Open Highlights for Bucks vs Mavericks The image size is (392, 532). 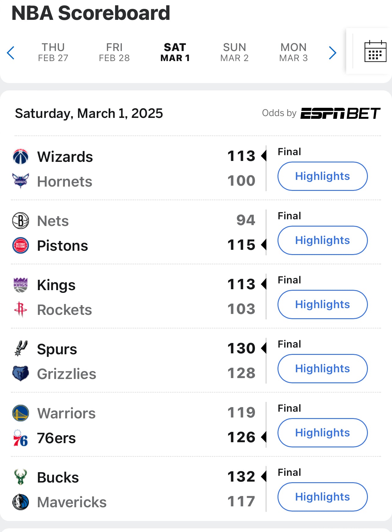322,497
